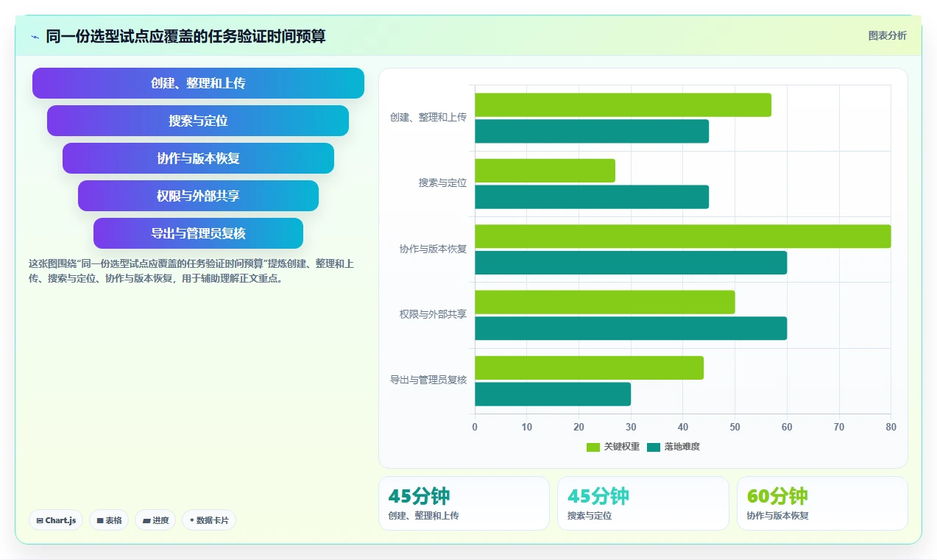Click the teal 落地难度 legend swatch
This screenshot has width=937, height=560.
click(654, 447)
